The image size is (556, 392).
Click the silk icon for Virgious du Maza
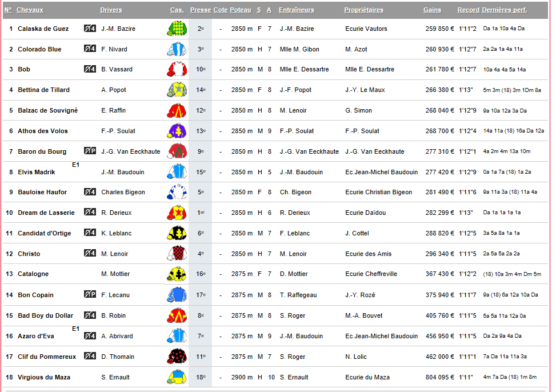pyautogui.click(x=177, y=377)
